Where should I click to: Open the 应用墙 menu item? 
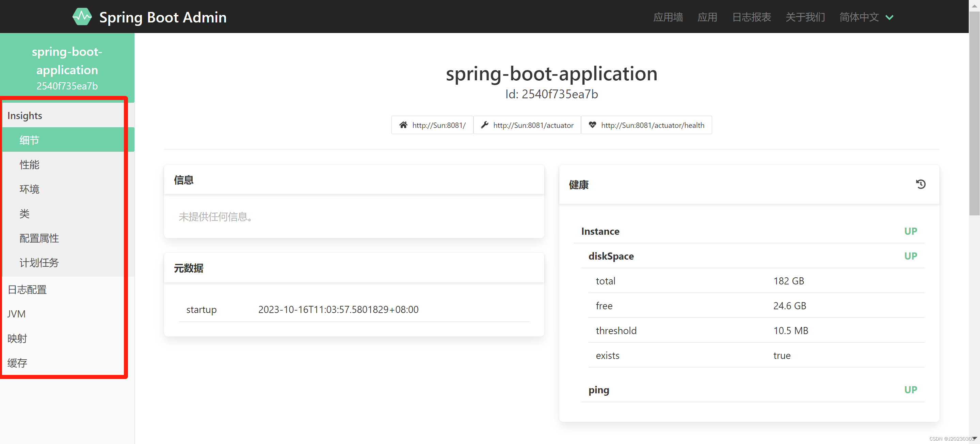(x=668, y=17)
